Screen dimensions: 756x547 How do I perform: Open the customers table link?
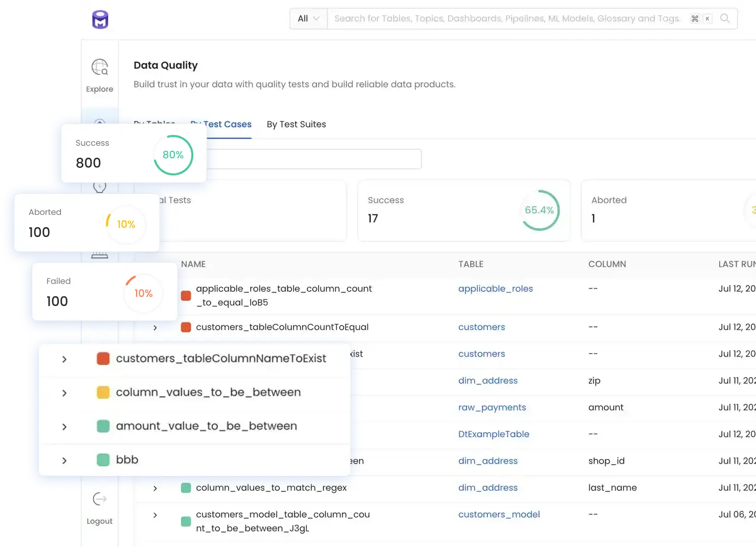[481, 327]
